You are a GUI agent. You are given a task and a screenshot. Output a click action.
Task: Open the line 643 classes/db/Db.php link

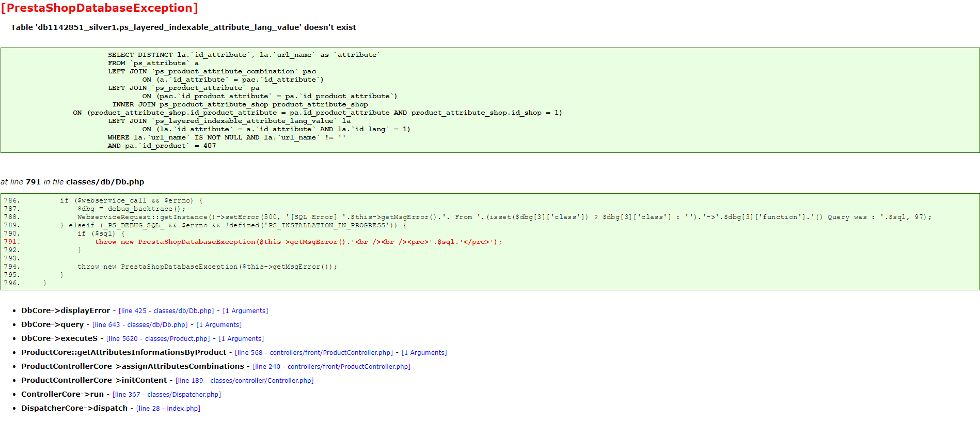(x=140, y=325)
